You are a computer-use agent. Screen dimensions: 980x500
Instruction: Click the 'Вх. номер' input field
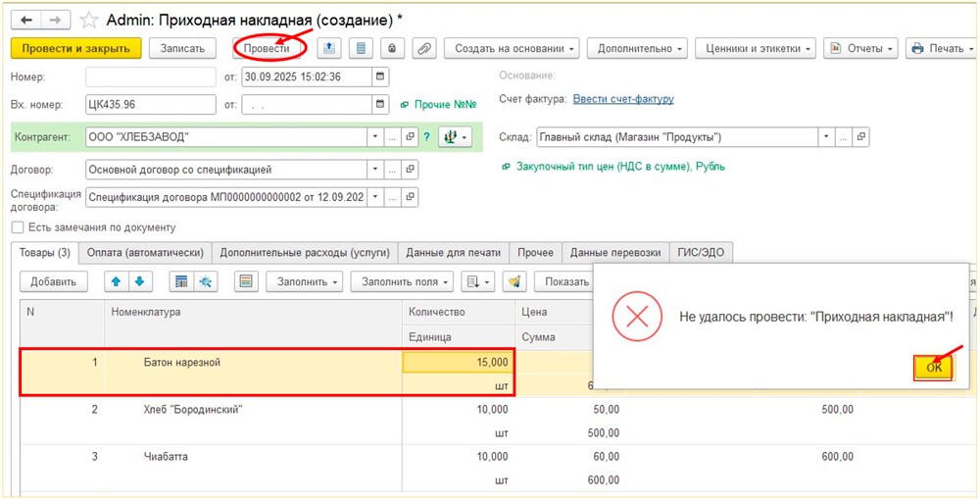point(150,105)
